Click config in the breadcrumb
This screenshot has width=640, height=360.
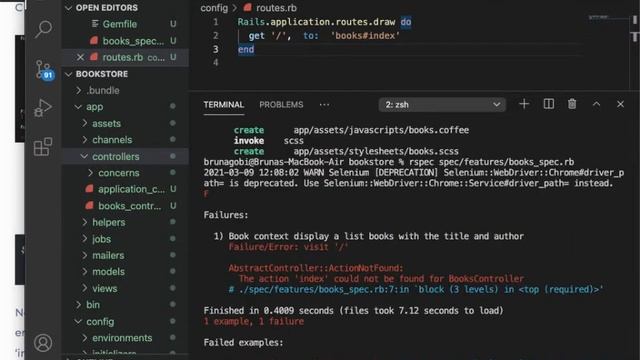(214, 8)
